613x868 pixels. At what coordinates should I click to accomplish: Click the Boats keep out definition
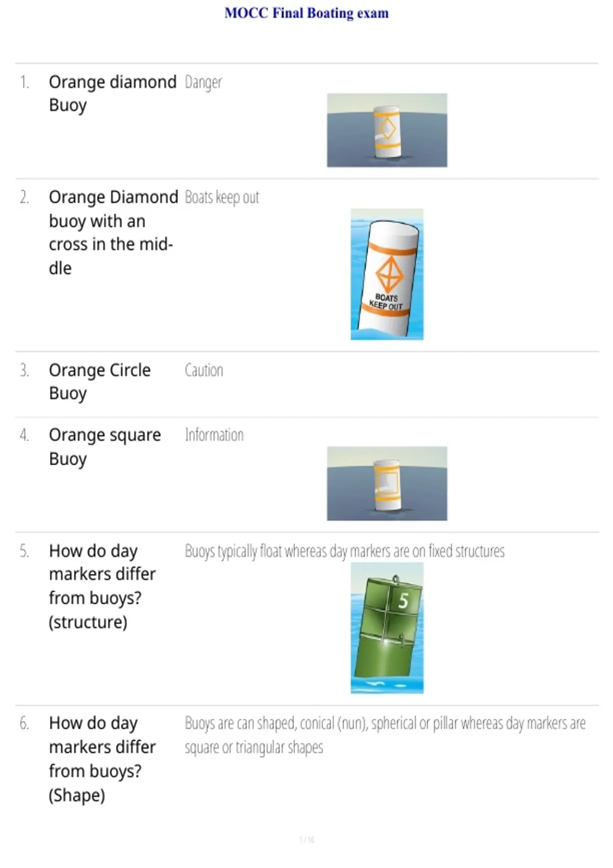pos(222,197)
